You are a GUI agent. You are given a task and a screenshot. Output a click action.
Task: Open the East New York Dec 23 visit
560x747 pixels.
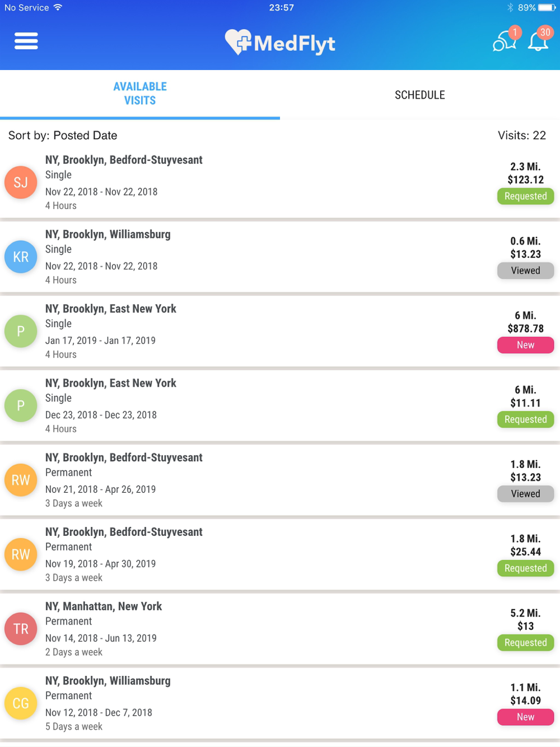[x=224, y=406]
